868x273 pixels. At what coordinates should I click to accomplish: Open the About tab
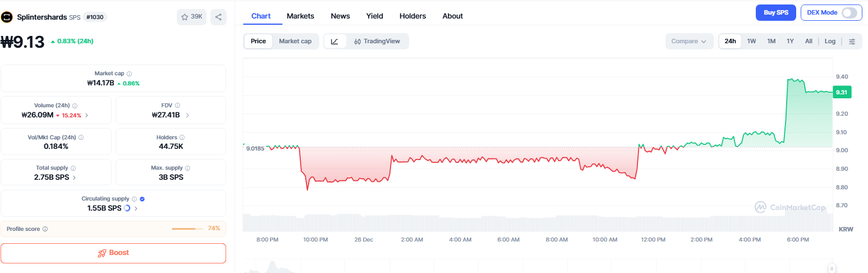453,16
